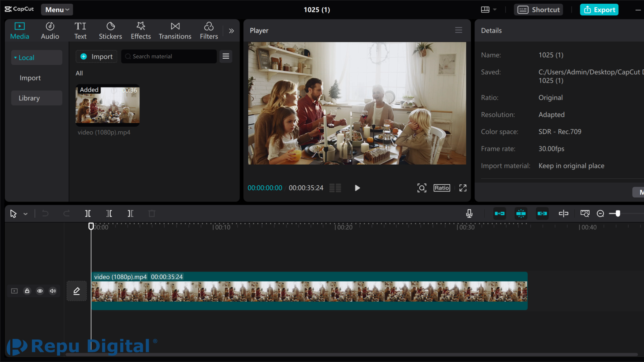Switch to the Audio tab
The height and width of the screenshot is (362, 644).
pos(50,31)
